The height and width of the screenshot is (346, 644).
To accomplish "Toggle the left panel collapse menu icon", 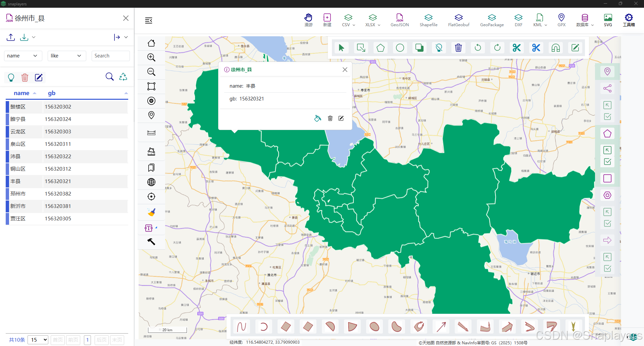I will click(149, 20).
